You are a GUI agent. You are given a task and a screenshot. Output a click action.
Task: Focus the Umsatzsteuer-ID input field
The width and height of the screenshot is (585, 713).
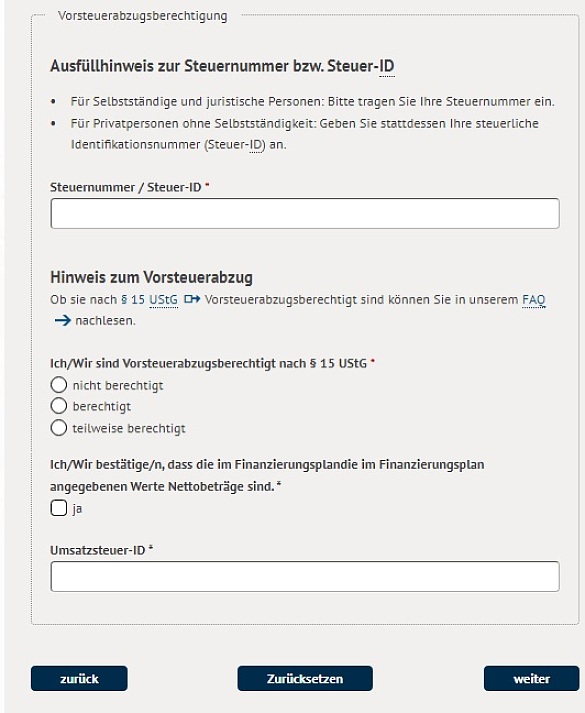point(305,577)
